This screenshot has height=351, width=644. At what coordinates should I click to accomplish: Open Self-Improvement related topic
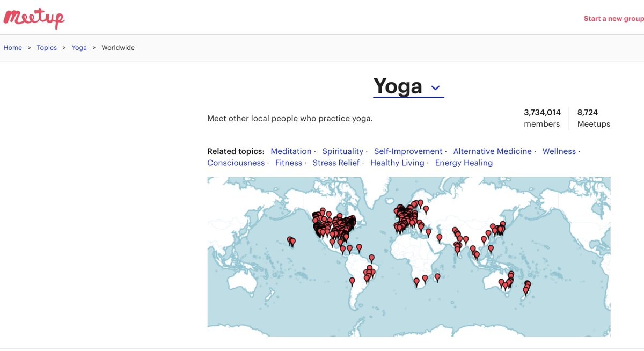pos(408,151)
